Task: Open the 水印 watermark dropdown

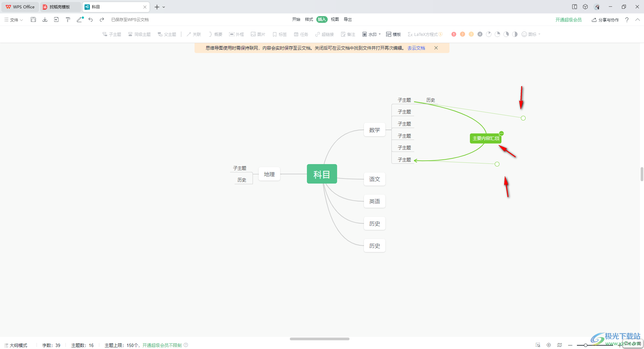Action: [x=371, y=34]
